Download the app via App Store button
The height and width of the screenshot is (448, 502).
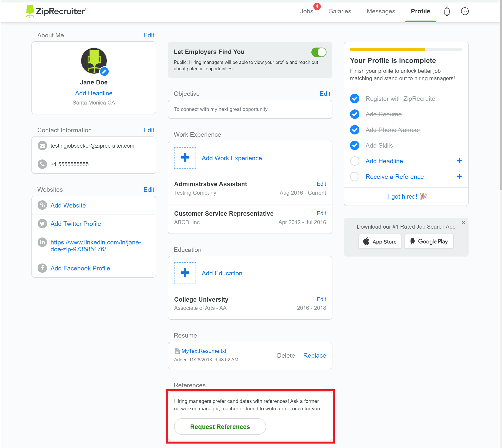click(380, 241)
